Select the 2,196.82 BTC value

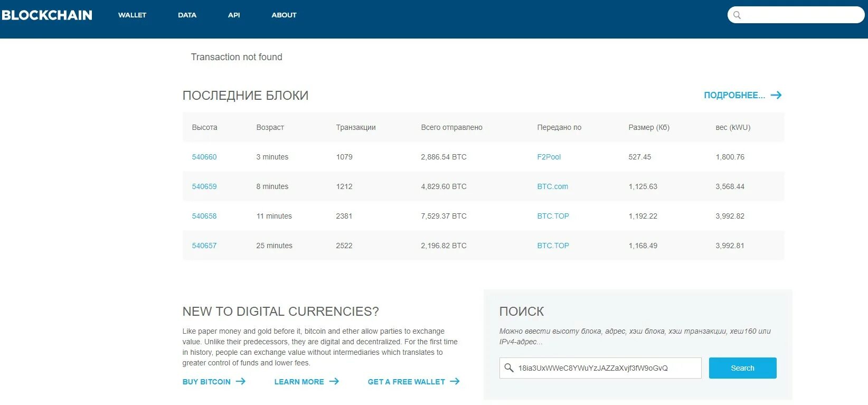click(x=444, y=246)
